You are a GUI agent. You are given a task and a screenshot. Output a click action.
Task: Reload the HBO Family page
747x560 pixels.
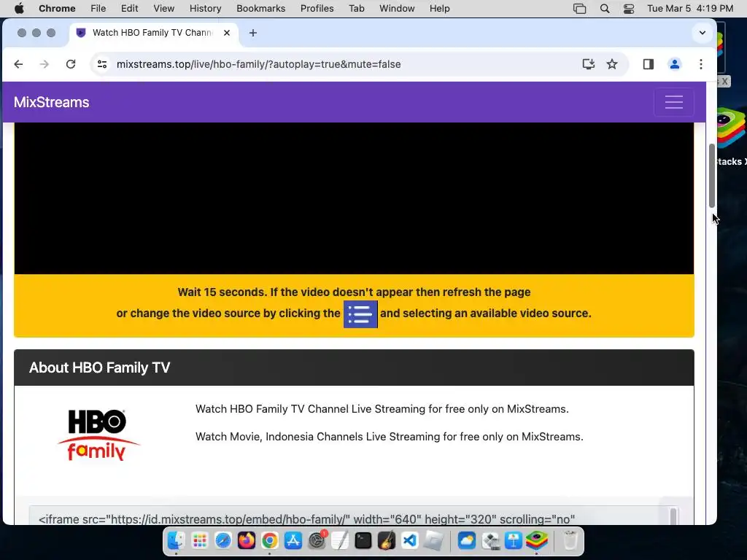point(71,64)
